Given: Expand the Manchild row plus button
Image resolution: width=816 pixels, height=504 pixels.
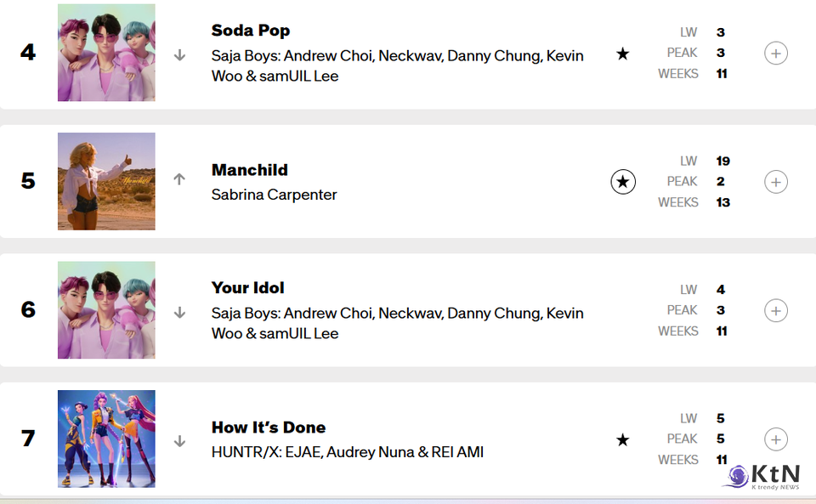Looking at the screenshot, I should click(775, 182).
